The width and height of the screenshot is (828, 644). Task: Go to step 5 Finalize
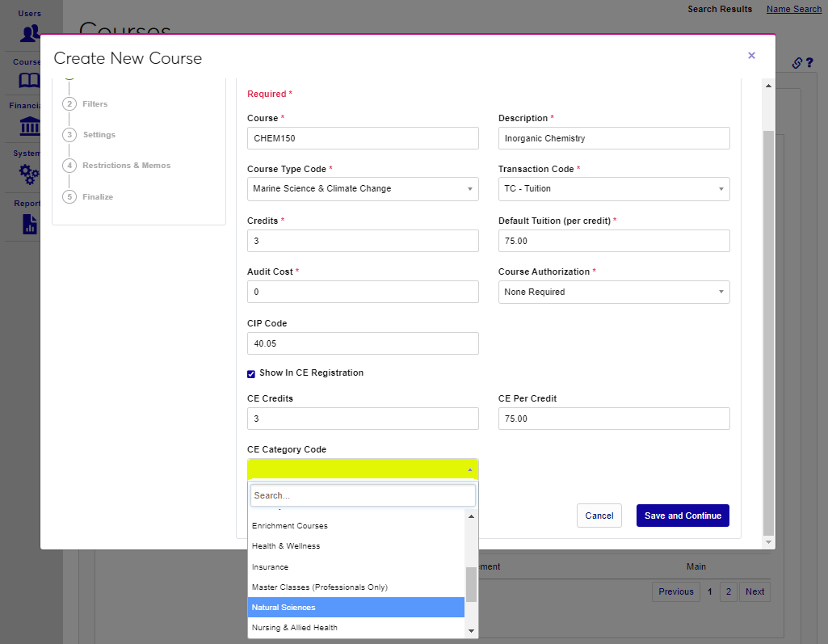point(97,197)
